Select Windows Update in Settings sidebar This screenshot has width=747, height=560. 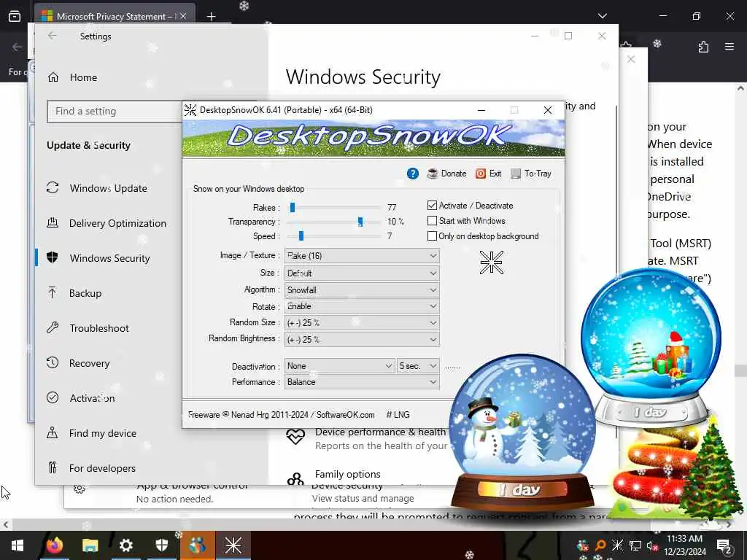tap(109, 188)
